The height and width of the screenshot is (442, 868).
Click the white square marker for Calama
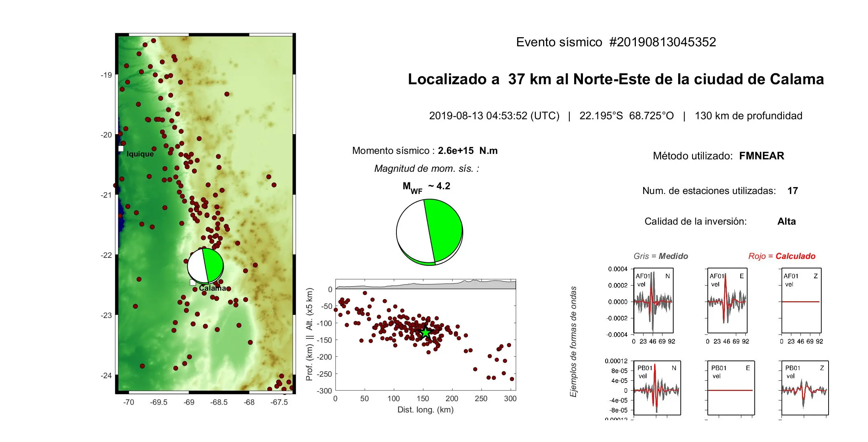tap(193, 282)
